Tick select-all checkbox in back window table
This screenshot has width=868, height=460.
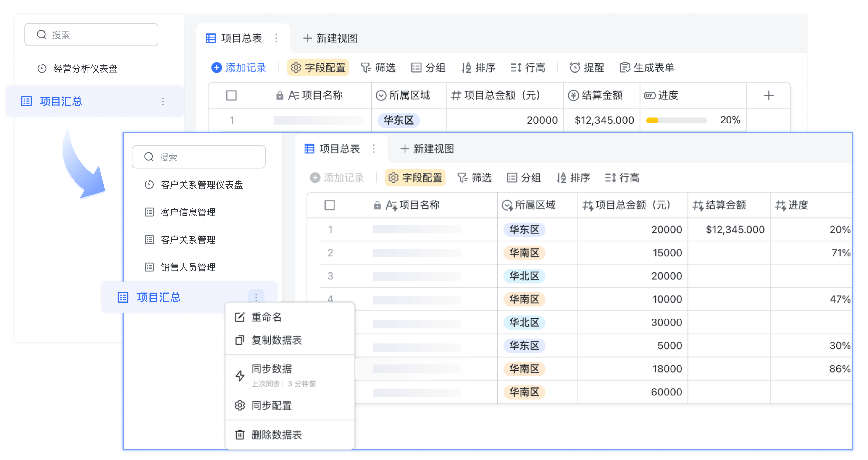(232, 96)
